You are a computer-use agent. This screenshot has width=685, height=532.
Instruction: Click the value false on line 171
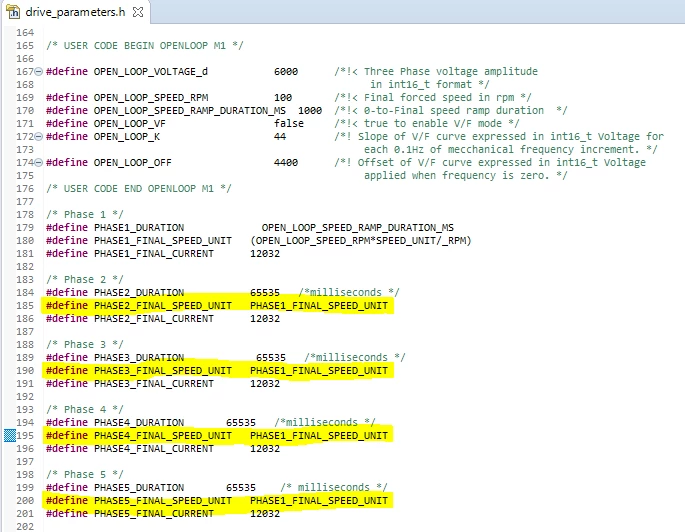[x=289, y=124]
